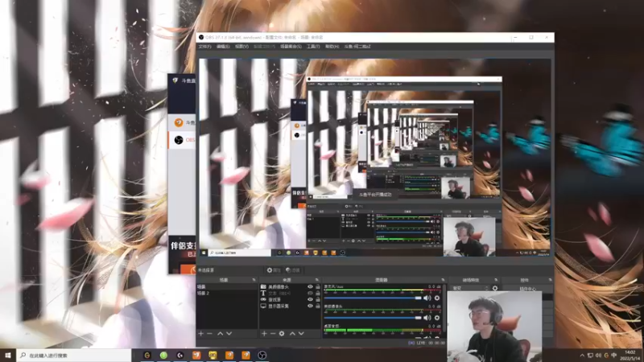Mute the 麦克风/Aux channel via its speaker icon
Screen dimensions: 644x362
(427, 298)
